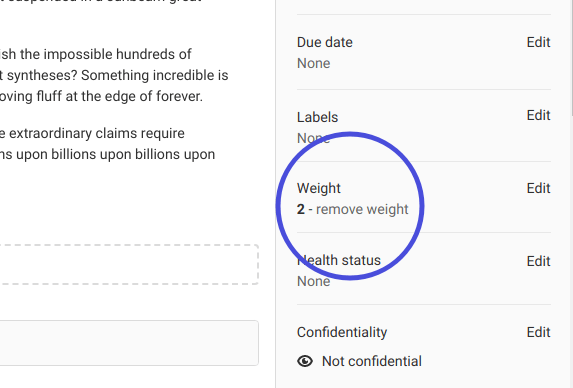Screen dimensions: 573x388
Task: Click the Due date heading
Action: pos(325,42)
